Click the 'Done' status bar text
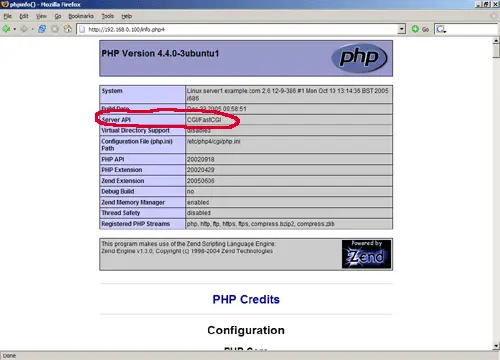Screen dimensions: 500x360 coord(9,356)
